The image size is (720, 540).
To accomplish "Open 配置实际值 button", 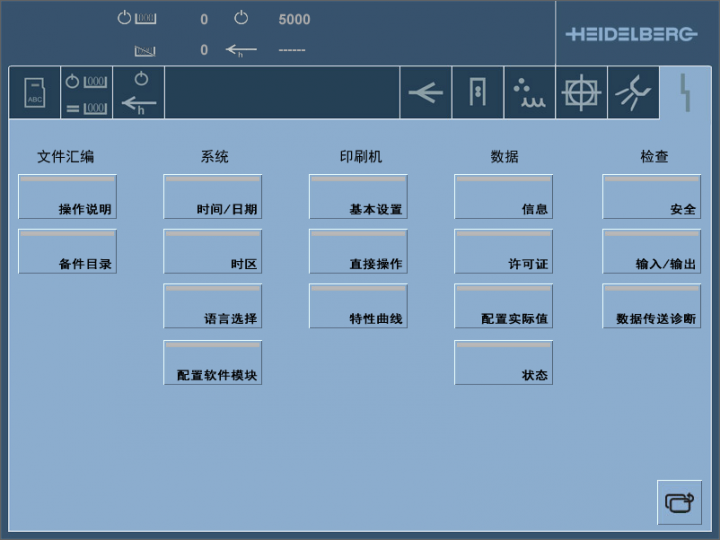I will click(503, 306).
